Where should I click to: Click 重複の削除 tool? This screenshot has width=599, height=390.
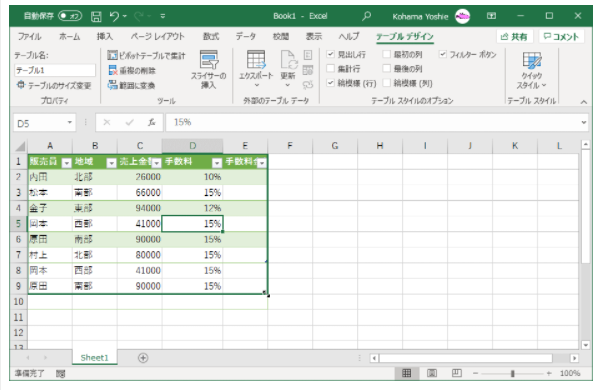tap(132, 70)
